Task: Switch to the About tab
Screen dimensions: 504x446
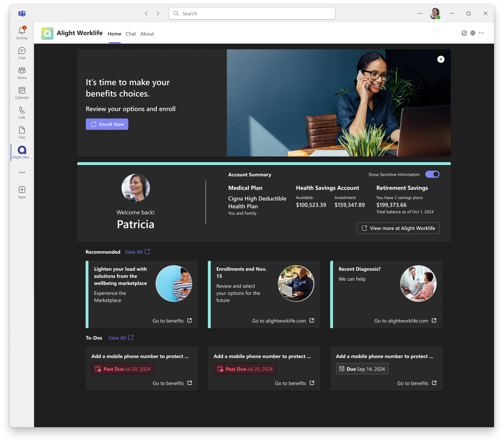Action: click(147, 34)
